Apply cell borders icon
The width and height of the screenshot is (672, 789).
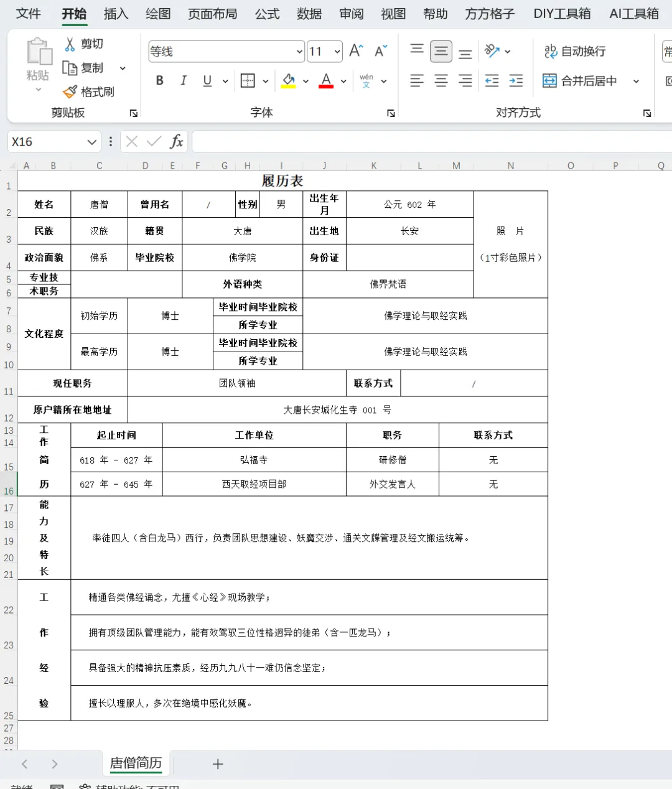248,80
